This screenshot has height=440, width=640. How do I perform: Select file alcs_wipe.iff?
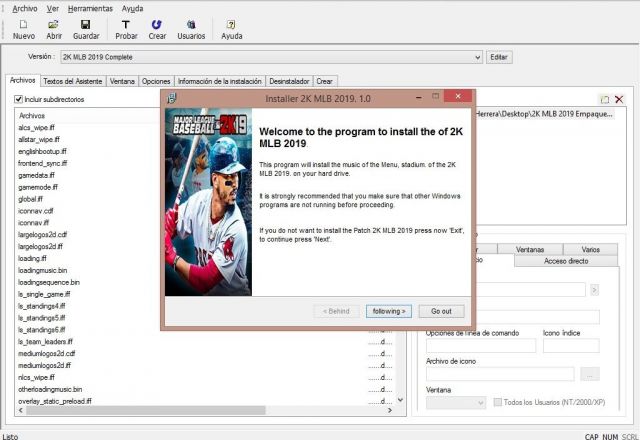36,128
